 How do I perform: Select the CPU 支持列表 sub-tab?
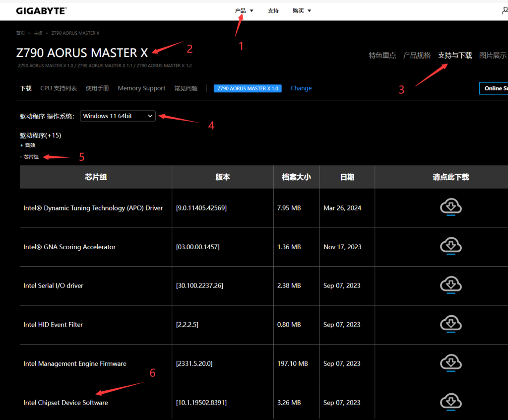59,88
